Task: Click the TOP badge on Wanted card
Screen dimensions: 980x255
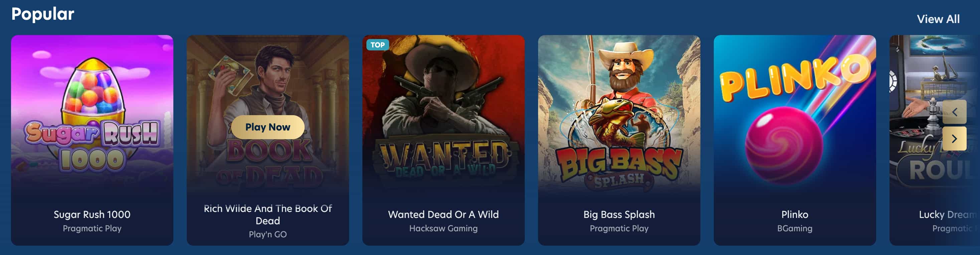Action: (377, 45)
